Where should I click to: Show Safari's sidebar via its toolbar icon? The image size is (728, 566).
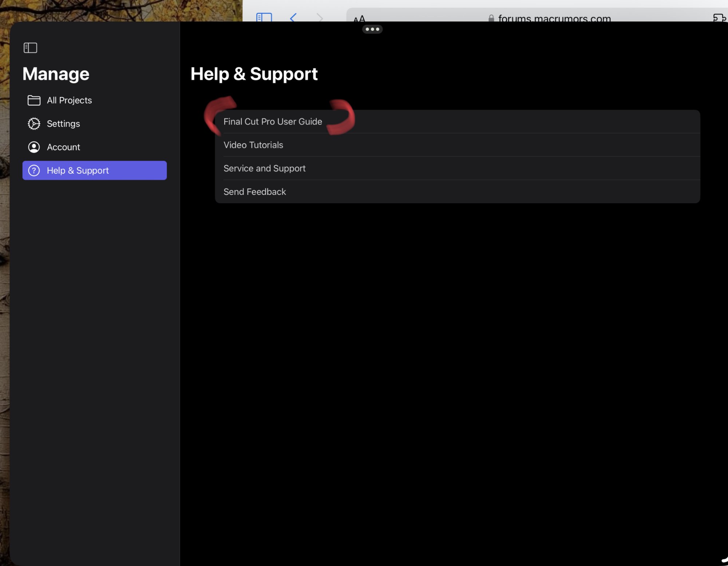coord(264,17)
